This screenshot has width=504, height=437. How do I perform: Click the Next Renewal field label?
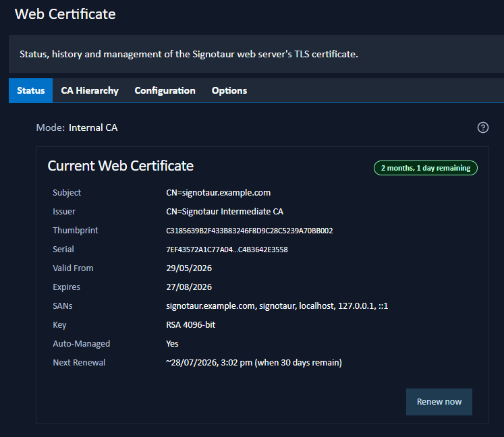click(x=79, y=363)
